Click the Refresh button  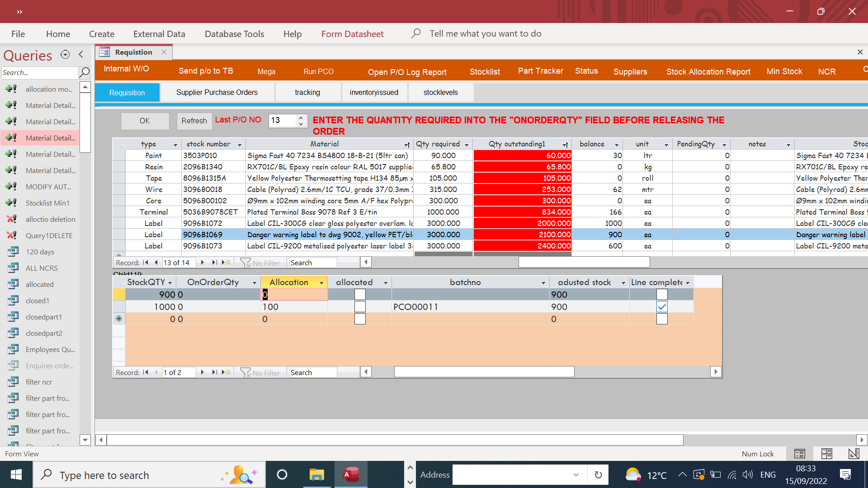point(194,121)
